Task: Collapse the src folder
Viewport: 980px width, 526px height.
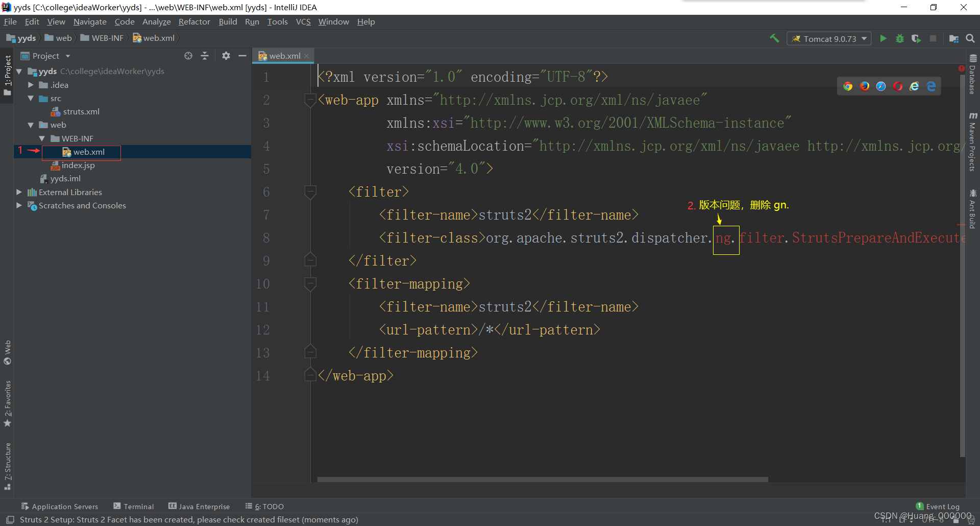Action: [31, 98]
